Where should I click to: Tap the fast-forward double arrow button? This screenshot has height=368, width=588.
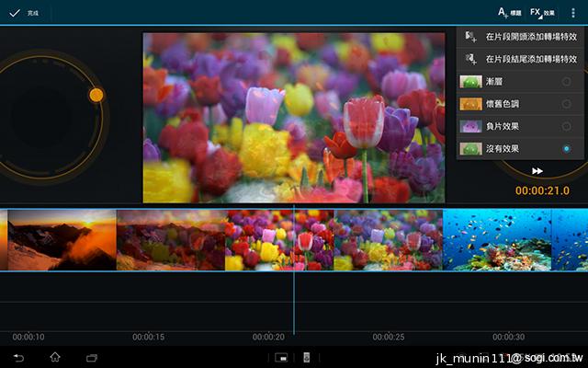[537, 171]
